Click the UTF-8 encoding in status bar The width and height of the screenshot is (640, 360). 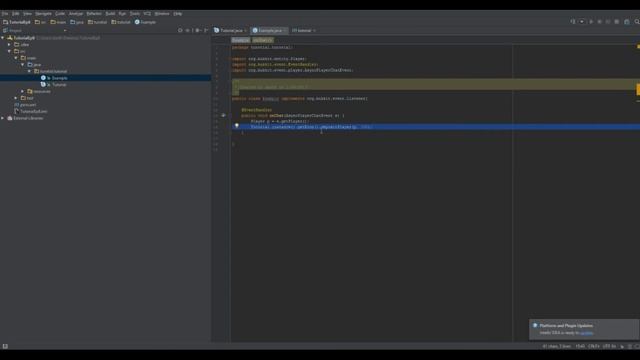[x=609, y=346]
